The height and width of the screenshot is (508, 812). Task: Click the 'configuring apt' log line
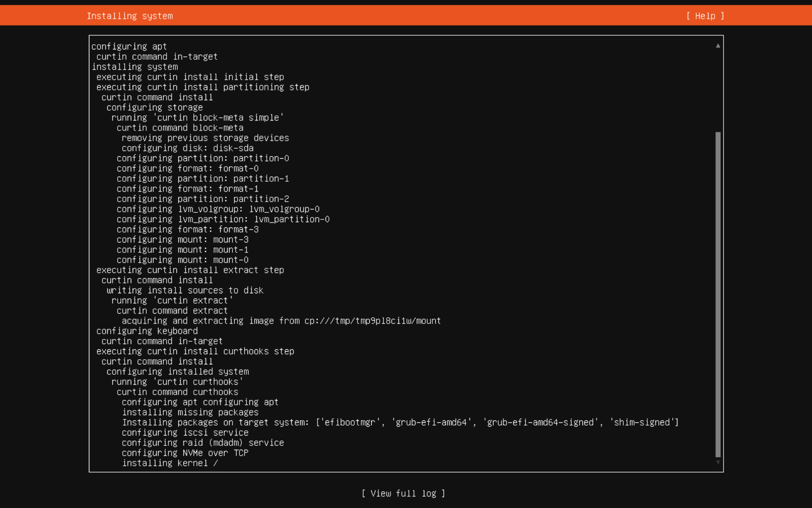[x=129, y=46]
